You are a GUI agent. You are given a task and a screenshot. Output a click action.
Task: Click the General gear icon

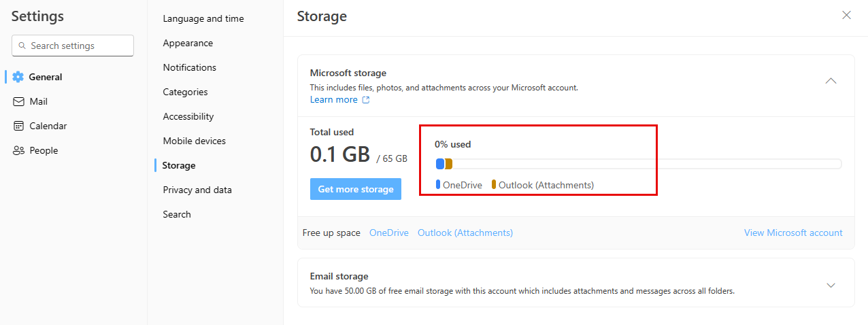18,77
